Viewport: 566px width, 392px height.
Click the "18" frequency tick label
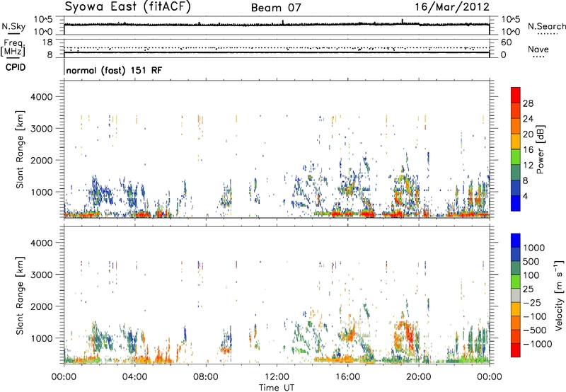point(47,42)
